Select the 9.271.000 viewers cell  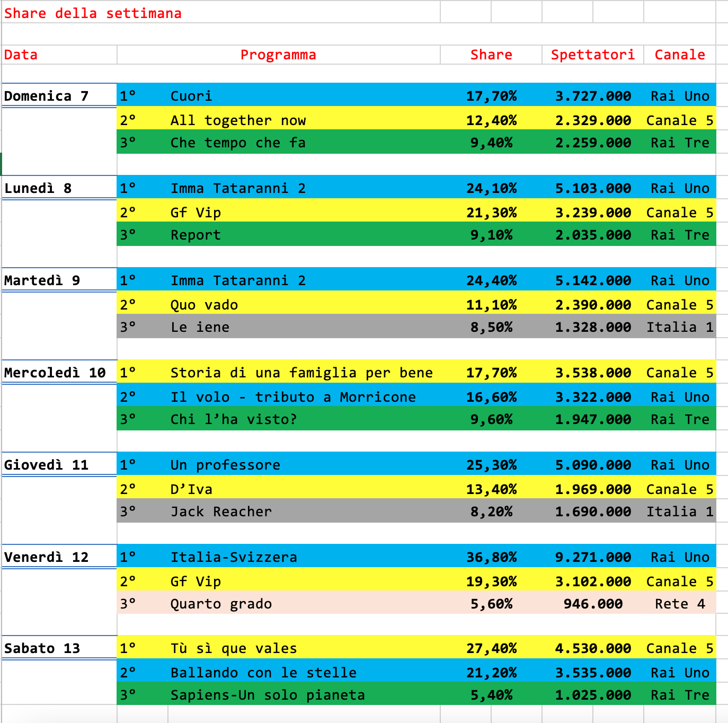click(592, 557)
